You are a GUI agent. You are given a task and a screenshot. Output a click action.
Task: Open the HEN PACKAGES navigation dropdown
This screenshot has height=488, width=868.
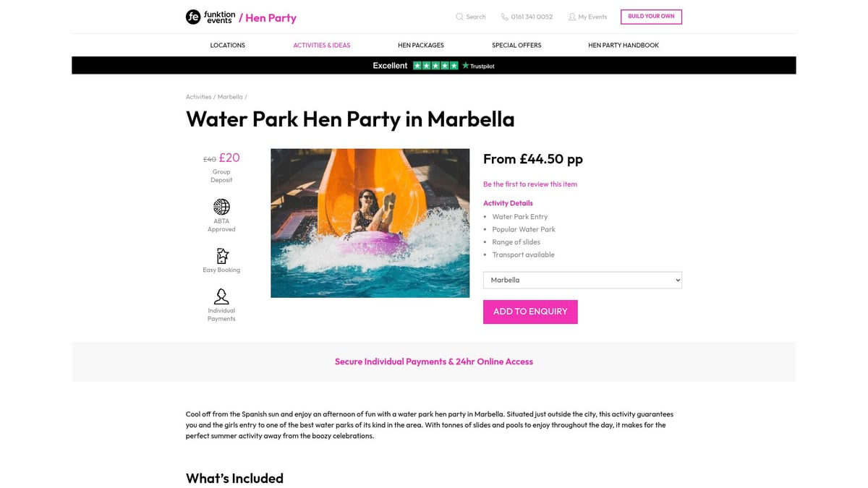[x=420, y=45]
